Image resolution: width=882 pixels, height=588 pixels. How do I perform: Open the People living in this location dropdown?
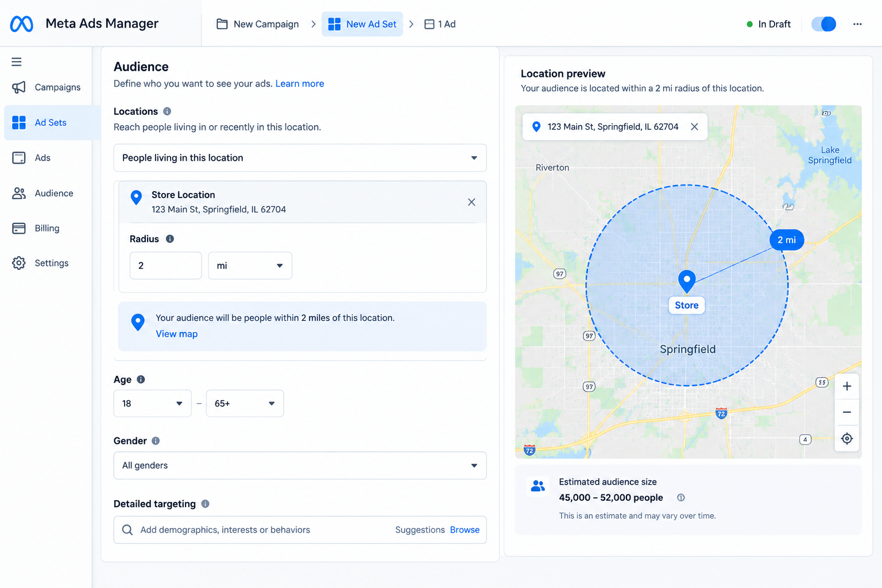pos(300,158)
